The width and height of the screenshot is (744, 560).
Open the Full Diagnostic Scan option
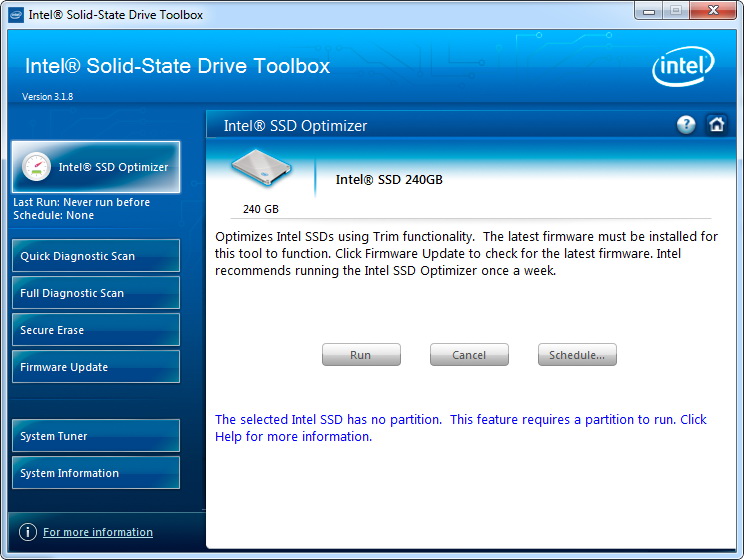click(x=96, y=293)
